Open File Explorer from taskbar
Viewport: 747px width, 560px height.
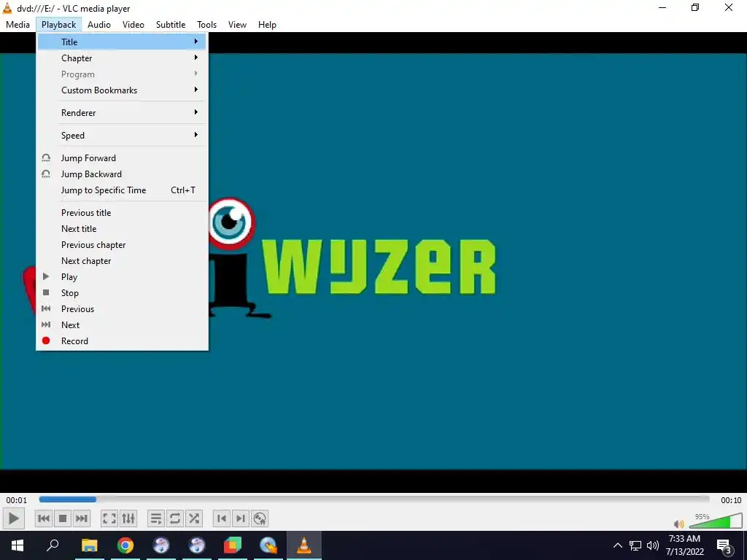[89, 545]
